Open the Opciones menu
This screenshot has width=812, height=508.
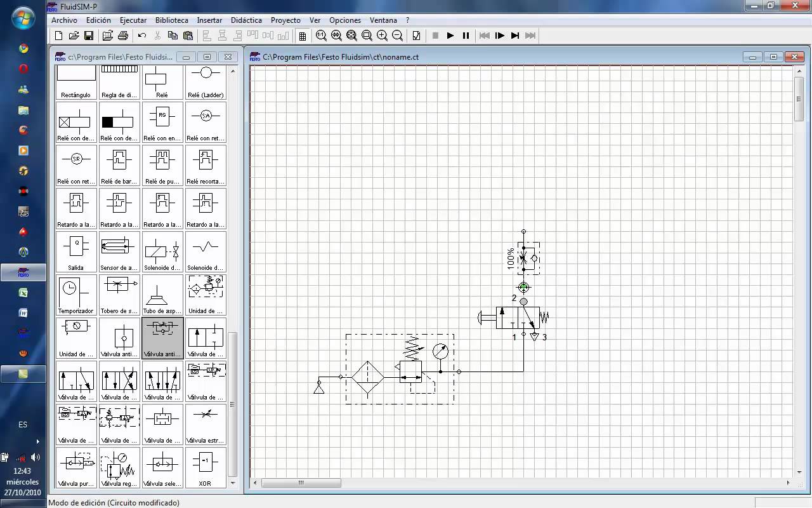pos(344,20)
